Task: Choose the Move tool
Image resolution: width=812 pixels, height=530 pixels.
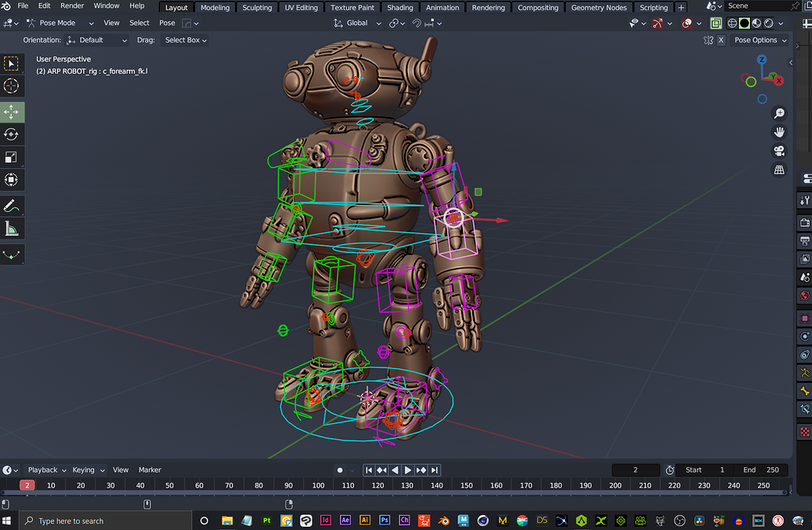Action: pos(12,112)
